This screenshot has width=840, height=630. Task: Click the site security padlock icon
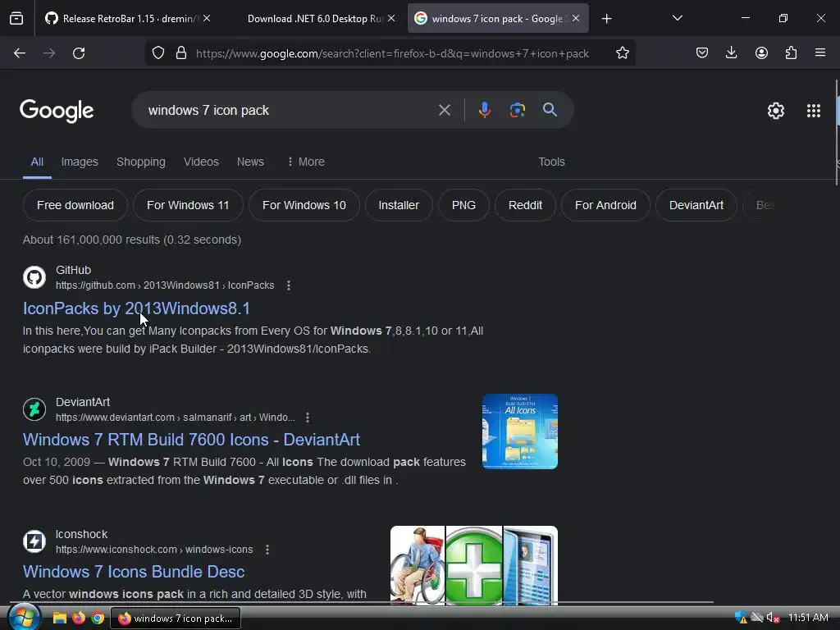pos(181,53)
